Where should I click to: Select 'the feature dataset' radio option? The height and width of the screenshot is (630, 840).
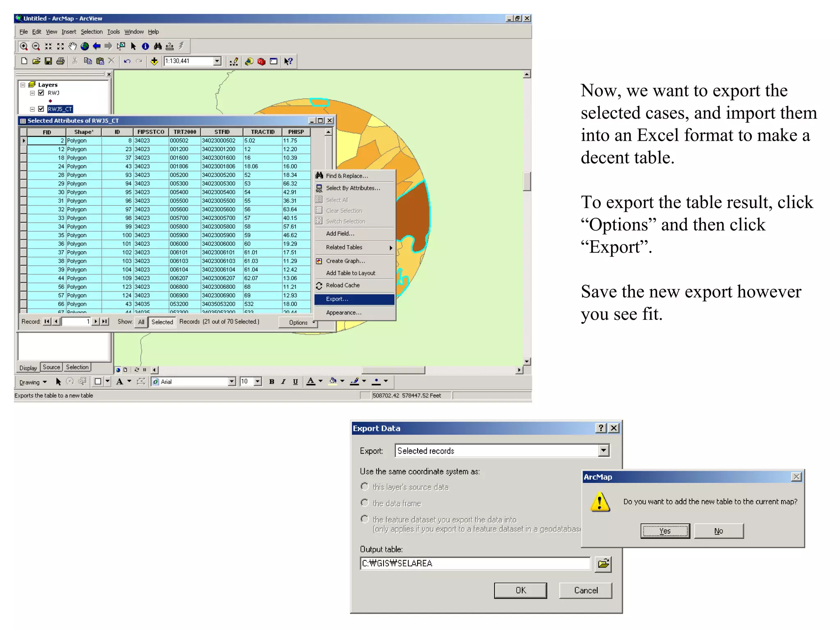click(x=364, y=519)
